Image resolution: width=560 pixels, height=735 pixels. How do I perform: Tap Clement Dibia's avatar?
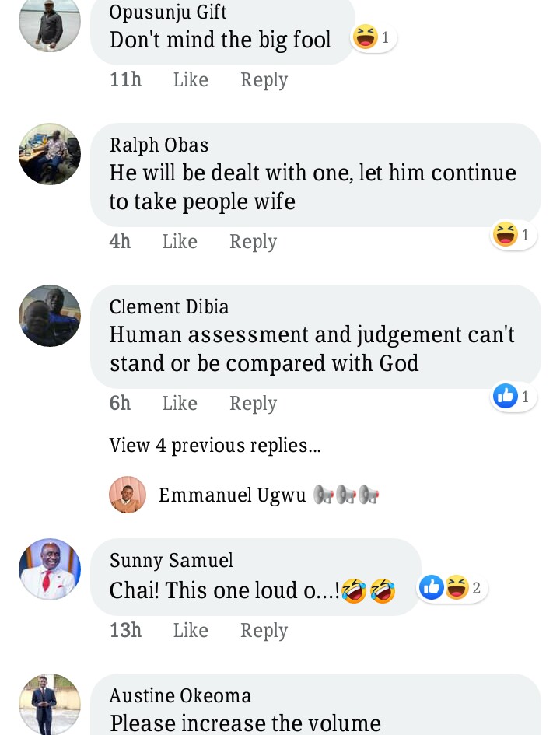pos(50,316)
